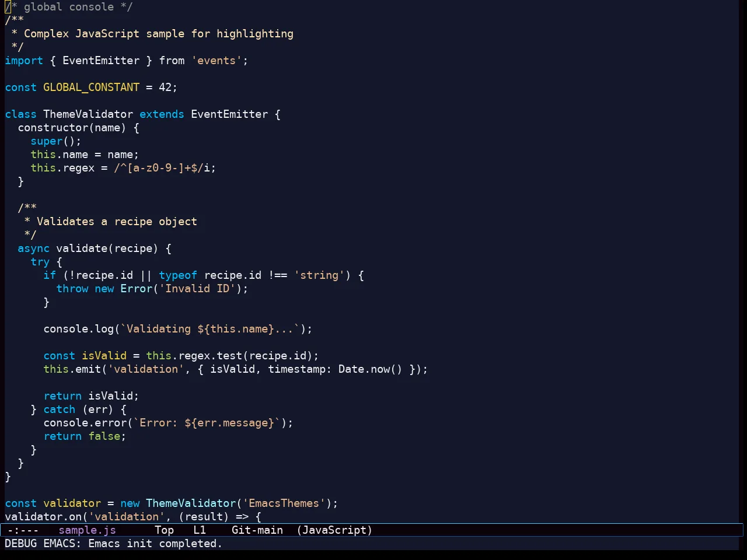
Task: Click 'extends' keyword in class declaration
Action: click(162, 114)
